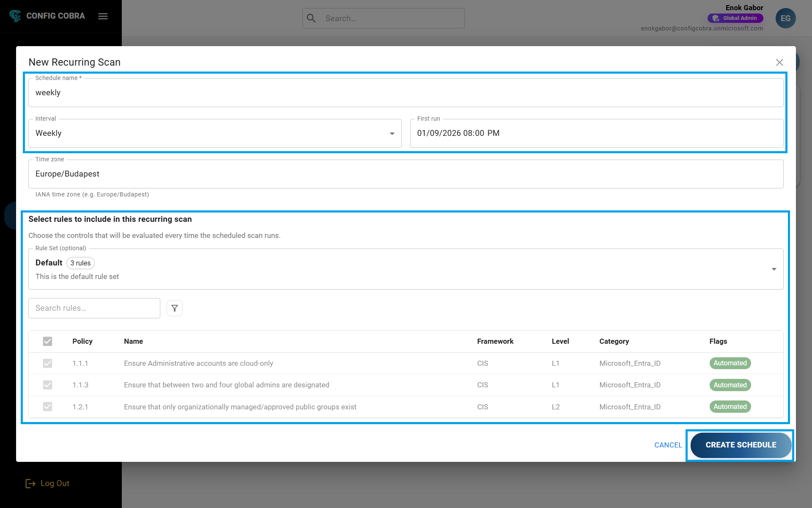Click the Search rules input box

coord(94,308)
